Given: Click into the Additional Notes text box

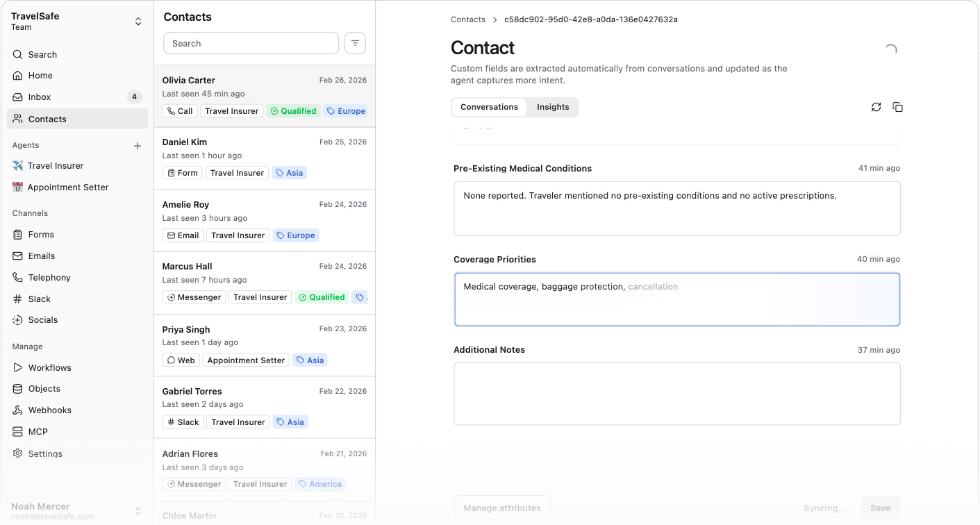Looking at the screenshot, I should tap(677, 394).
